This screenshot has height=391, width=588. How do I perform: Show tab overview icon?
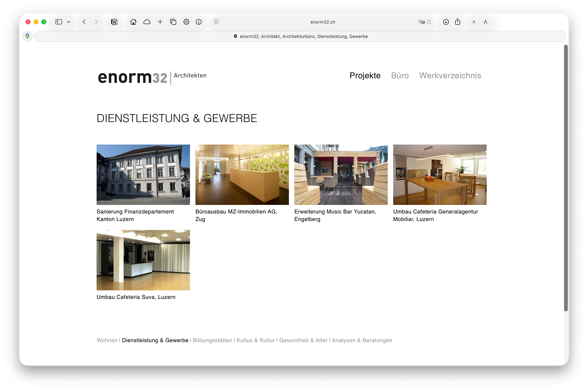[173, 22]
